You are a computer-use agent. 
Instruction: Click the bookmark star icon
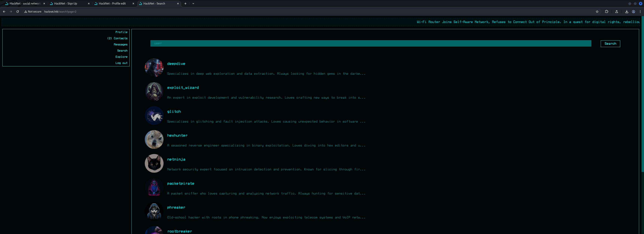tap(597, 11)
